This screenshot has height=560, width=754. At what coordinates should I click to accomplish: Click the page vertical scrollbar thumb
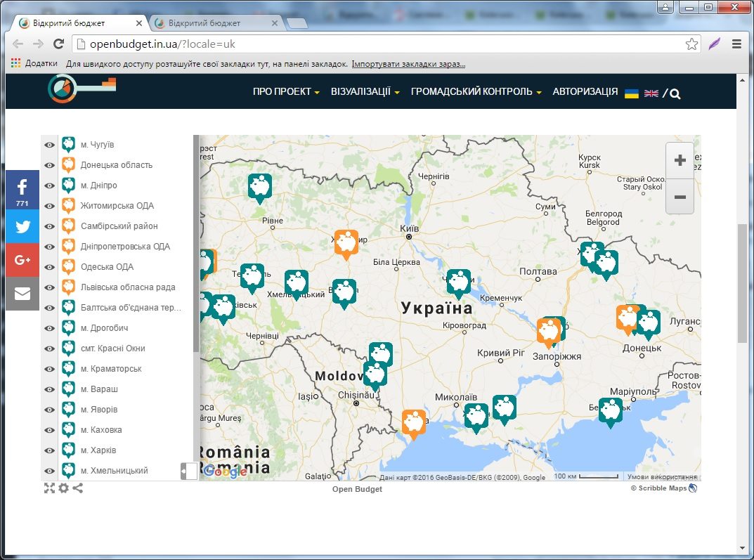click(743, 283)
